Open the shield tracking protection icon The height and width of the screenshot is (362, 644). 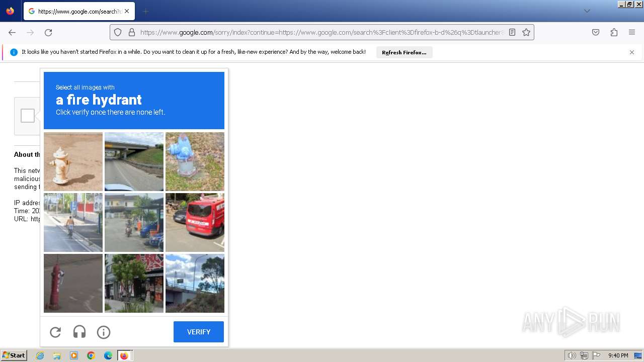click(118, 32)
